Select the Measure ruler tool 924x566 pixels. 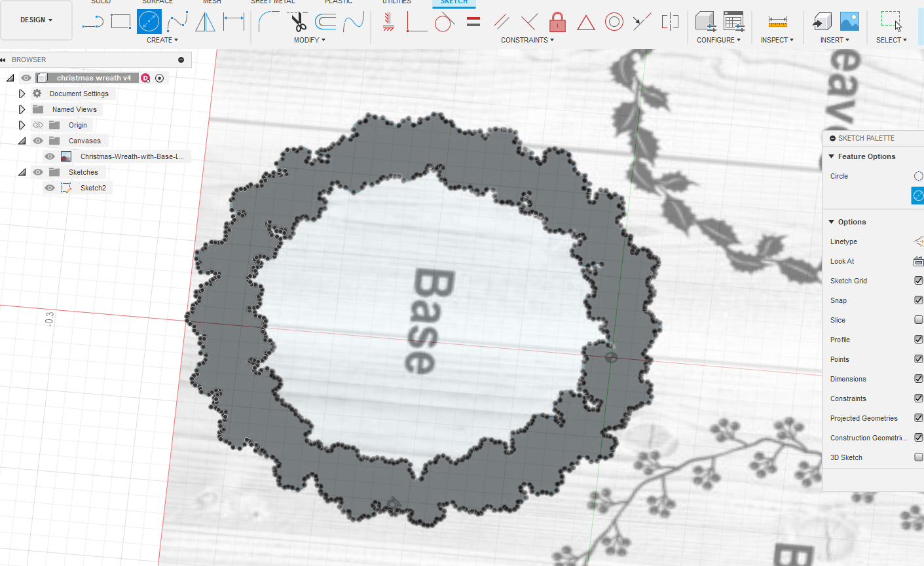point(777,22)
